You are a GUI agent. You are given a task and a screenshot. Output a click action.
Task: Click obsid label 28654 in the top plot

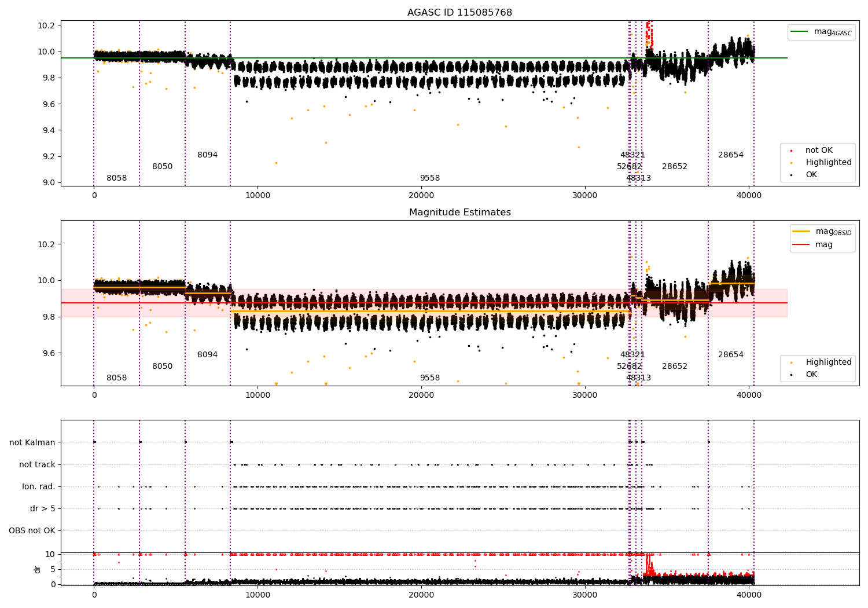(731, 155)
